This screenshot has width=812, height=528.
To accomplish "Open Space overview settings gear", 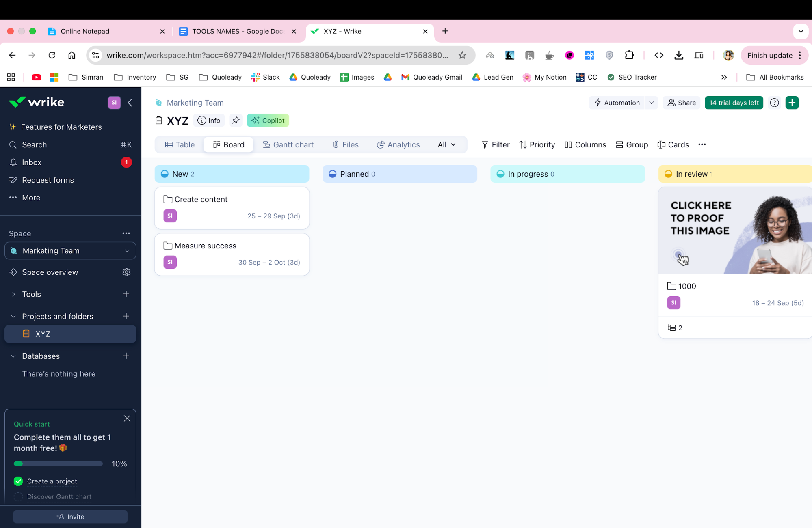I will [126, 272].
